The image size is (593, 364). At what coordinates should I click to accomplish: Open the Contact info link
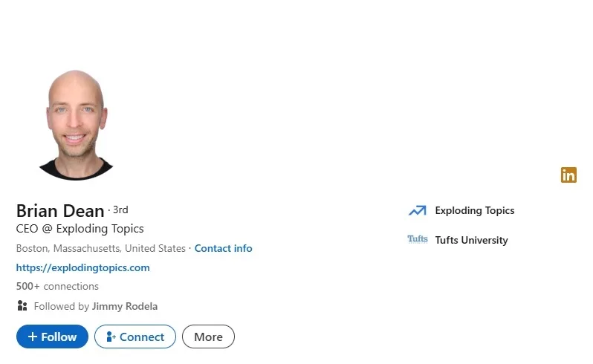point(223,248)
